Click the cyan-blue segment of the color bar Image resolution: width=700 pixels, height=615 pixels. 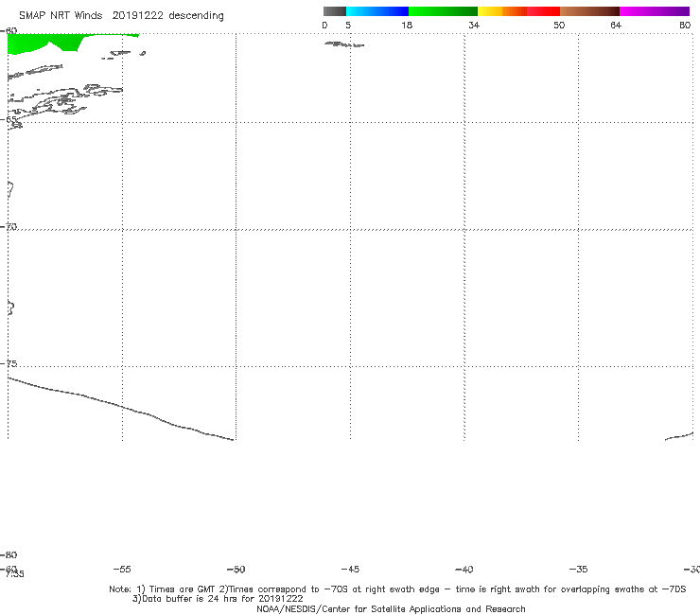point(377,11)
